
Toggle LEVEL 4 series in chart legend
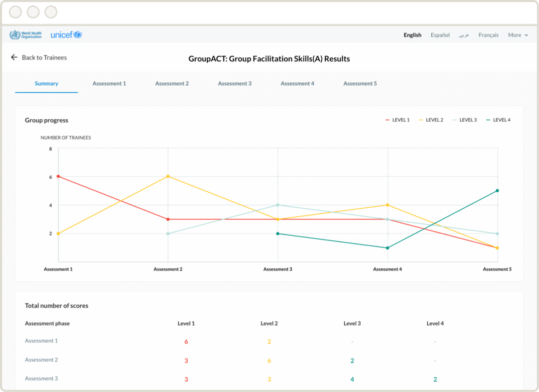click(x=501, y=120)
